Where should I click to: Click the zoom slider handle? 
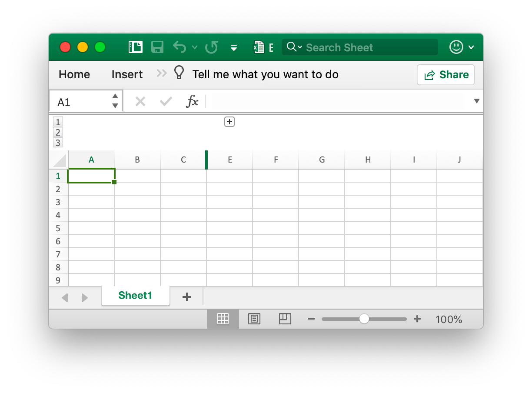coord(364,319)
